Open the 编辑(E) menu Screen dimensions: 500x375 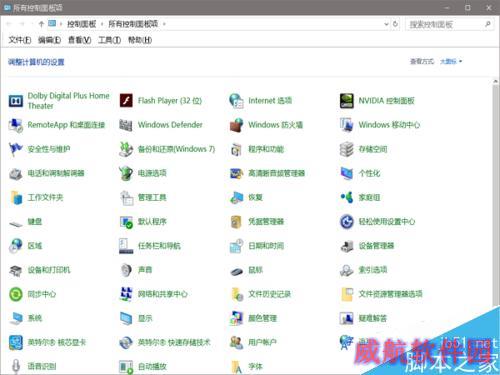click(x=50, y=40)
